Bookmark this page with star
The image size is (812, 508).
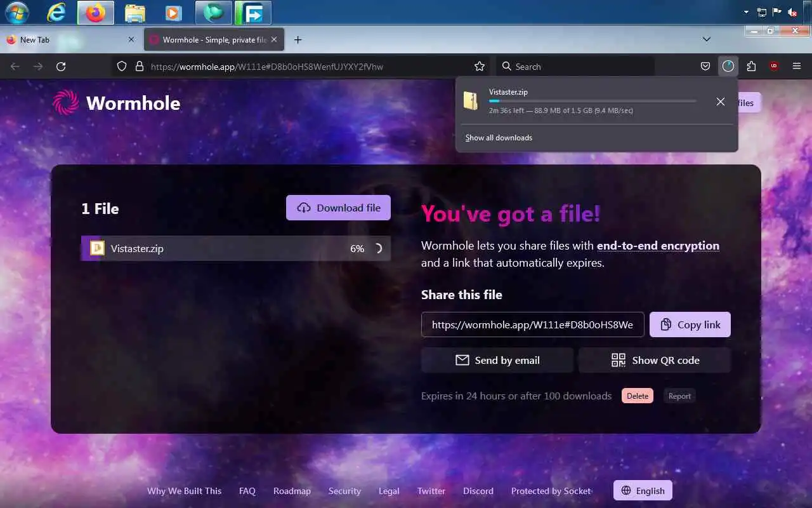pos(480,66)
